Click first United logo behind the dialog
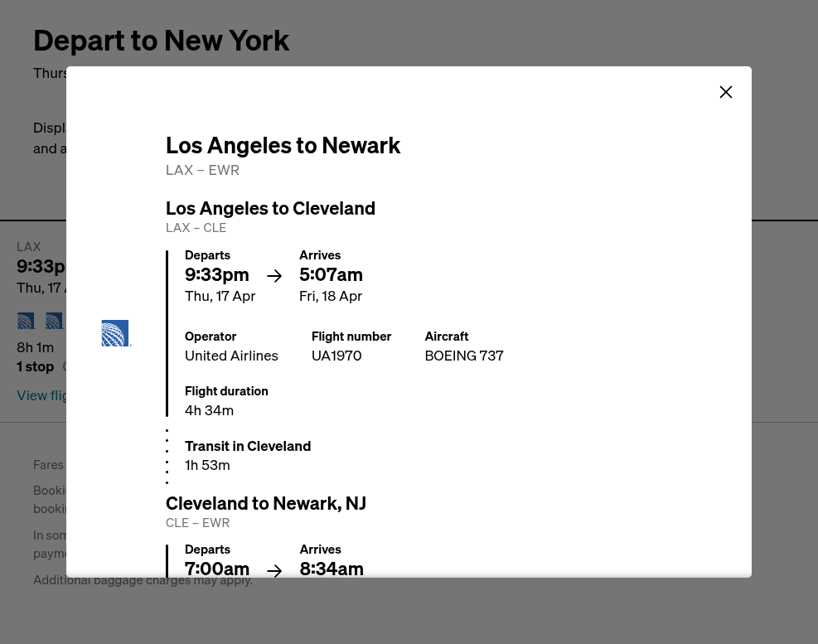The width and height of the screenshot is (818, 644). click(26, 321)
